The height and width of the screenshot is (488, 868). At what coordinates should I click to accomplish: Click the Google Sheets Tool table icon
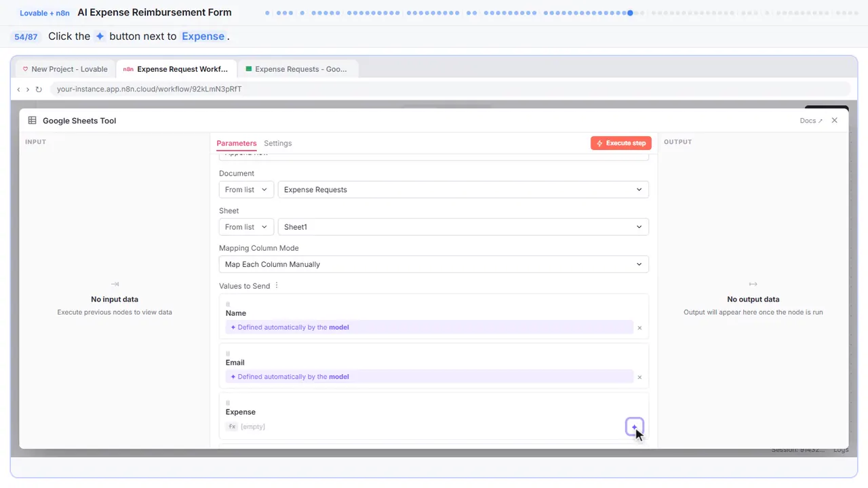pos(33,121)
